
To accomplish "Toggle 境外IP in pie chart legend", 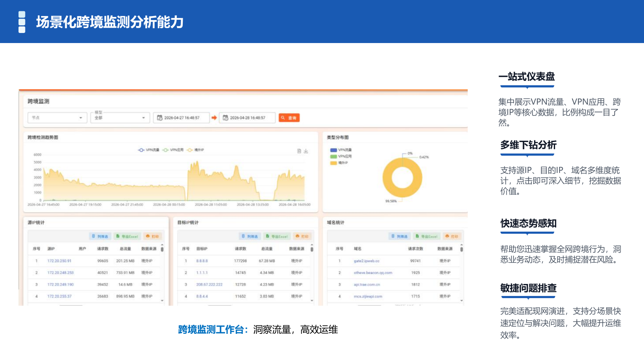I will pyautogui.click(x=339, y=163).
